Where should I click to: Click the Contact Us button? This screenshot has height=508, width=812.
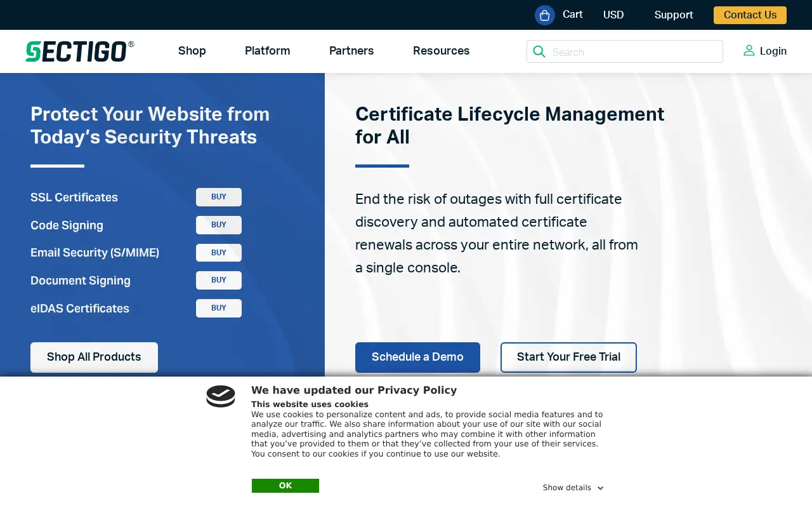(750, 15)
